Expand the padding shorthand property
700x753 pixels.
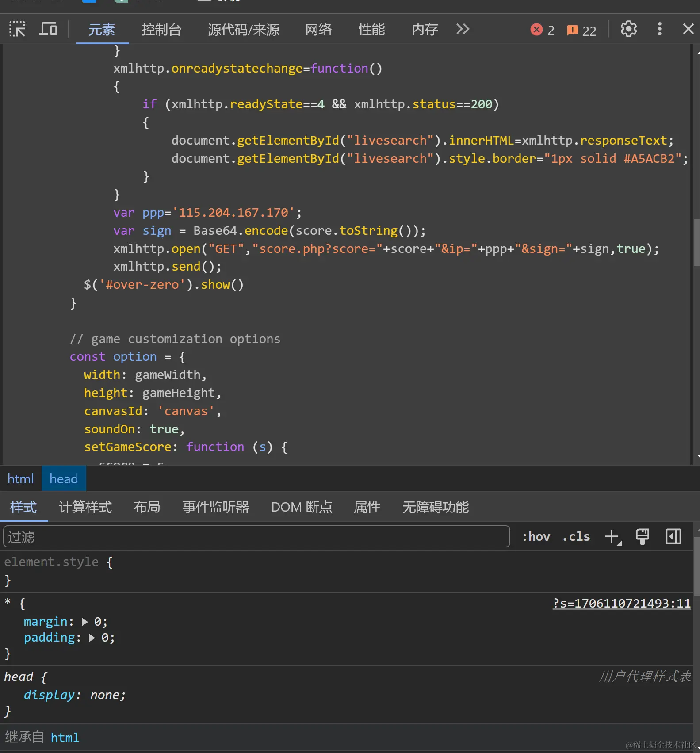[92, 638]
